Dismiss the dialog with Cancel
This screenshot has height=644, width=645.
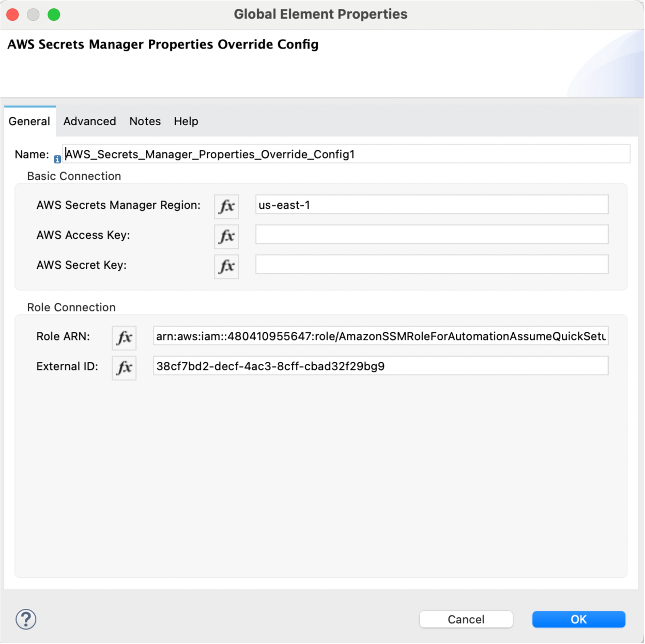click(x=466, y=619)
